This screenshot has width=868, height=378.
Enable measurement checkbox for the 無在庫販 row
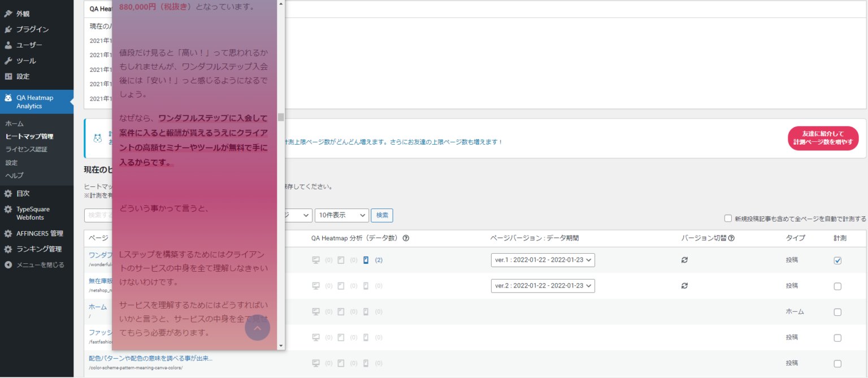[x=838, y=286]
